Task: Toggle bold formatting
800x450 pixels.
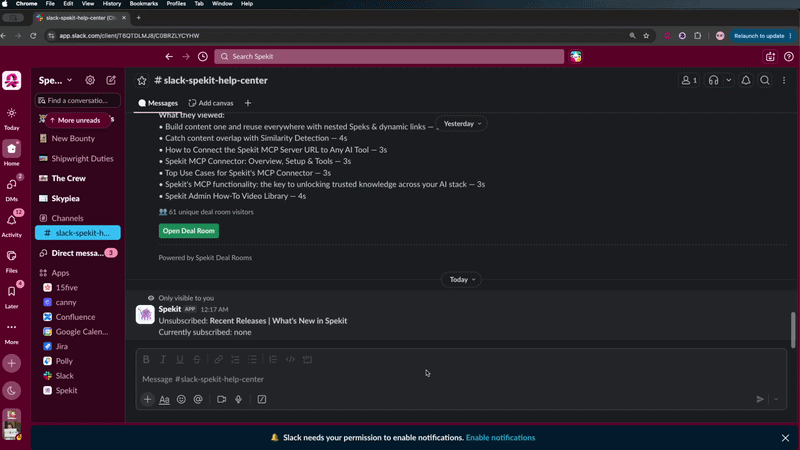Action: (x=146, y=360)
